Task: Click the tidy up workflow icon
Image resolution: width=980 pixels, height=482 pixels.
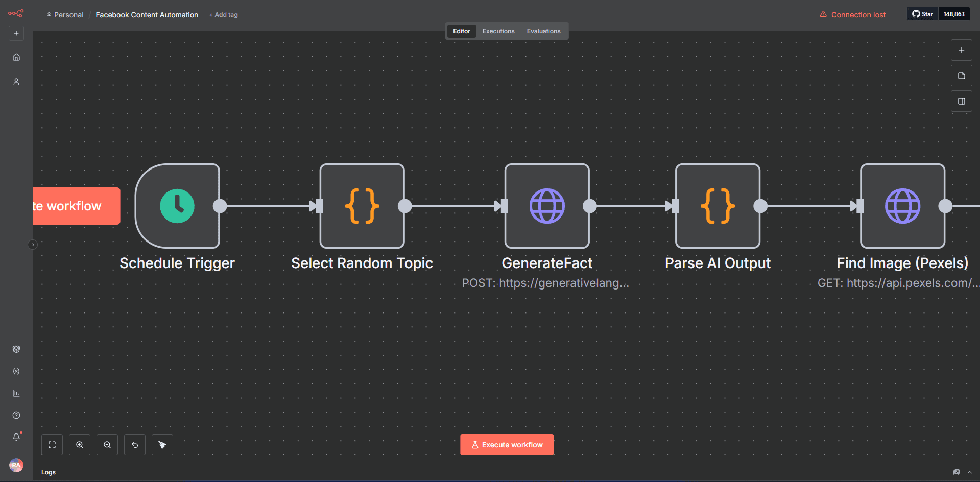Action: [x=162, y=445]
